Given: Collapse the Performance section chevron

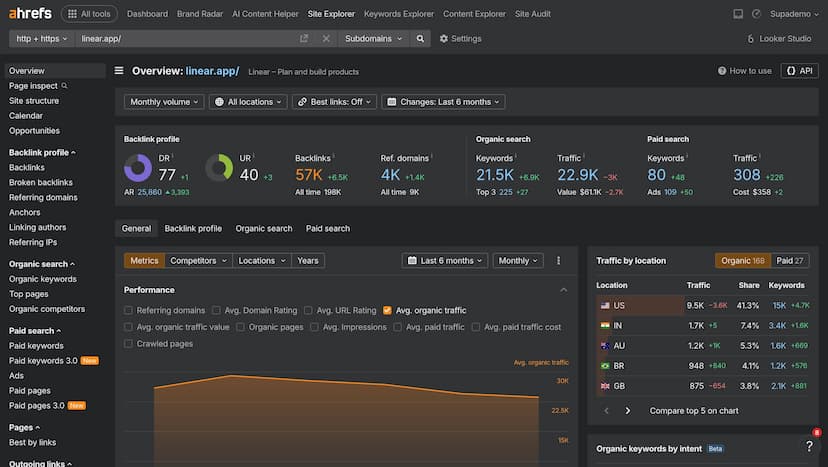Looking at the screenshot, I should (x=563, y=290).
